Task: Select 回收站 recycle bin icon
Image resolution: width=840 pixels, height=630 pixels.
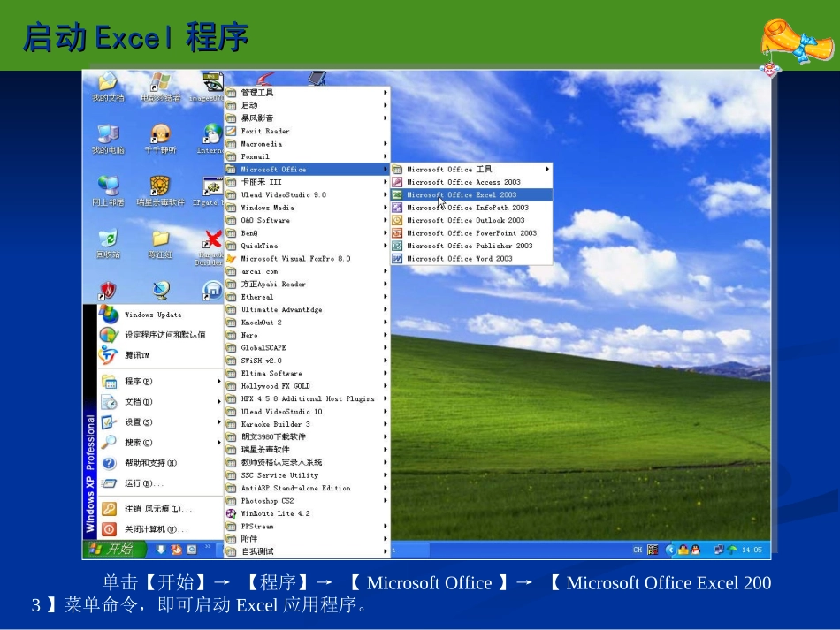Action: 108,243
